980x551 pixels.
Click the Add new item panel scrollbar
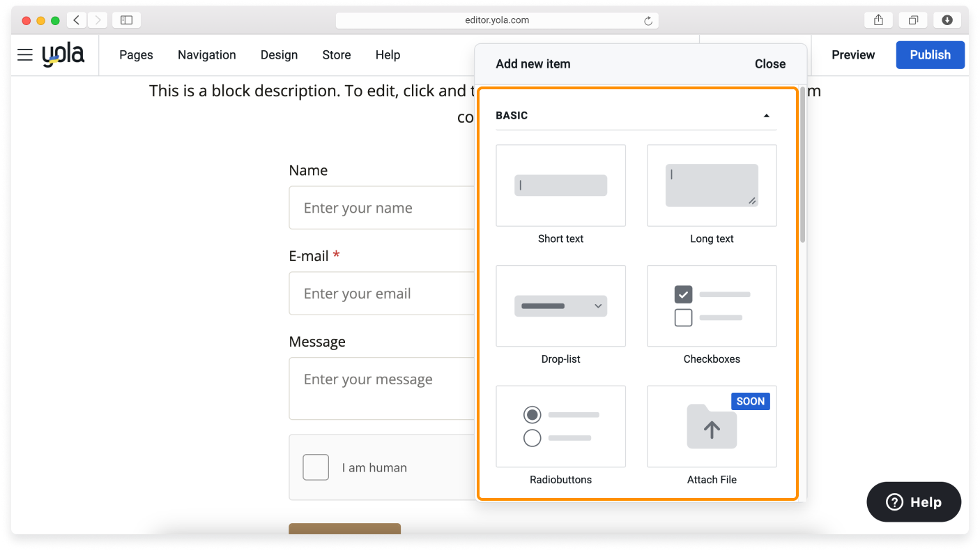802,167
